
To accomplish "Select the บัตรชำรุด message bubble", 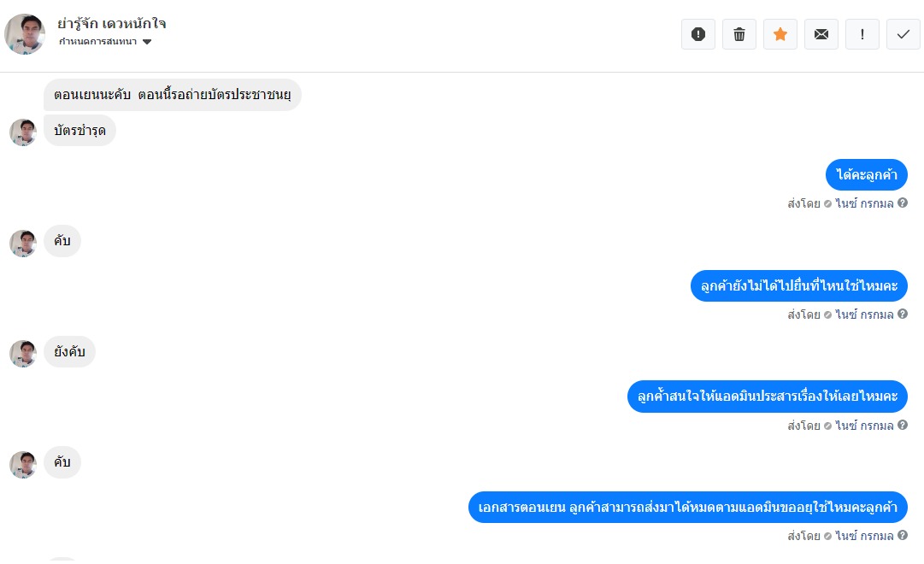I will point(79,130).
